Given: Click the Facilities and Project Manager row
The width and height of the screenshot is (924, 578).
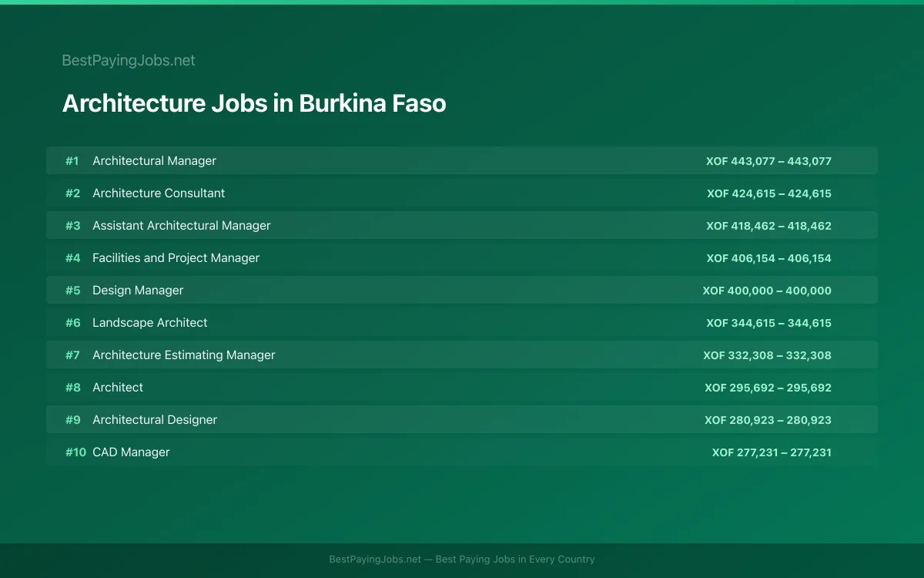Looking at the screenshot, I should click(462, 257).
